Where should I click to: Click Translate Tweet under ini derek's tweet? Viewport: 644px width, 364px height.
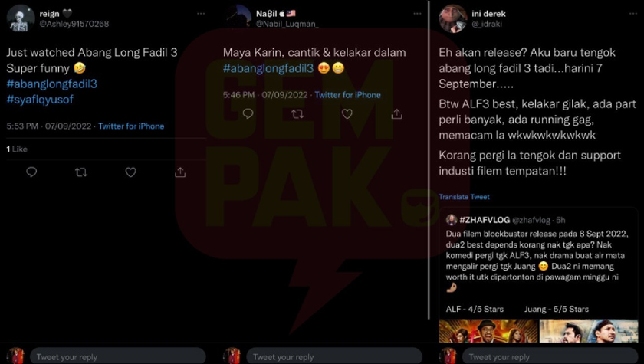[464, 197]
